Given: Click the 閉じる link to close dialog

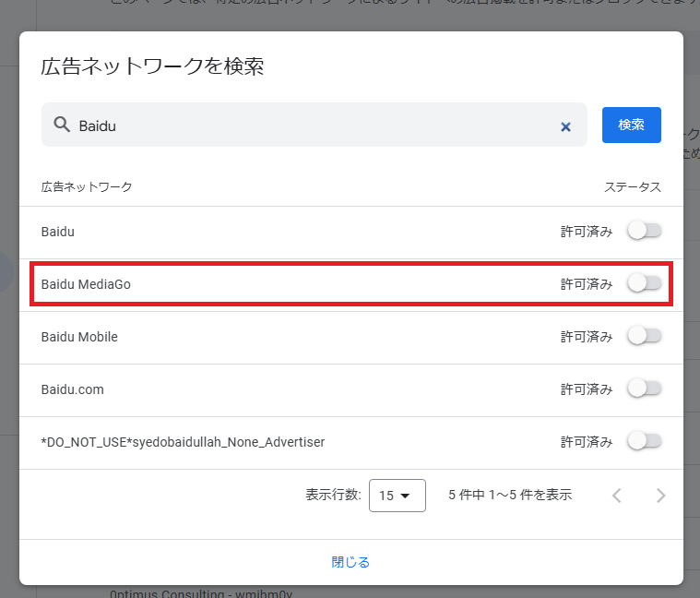Looking at the screenshot, I should pos(350,562).
